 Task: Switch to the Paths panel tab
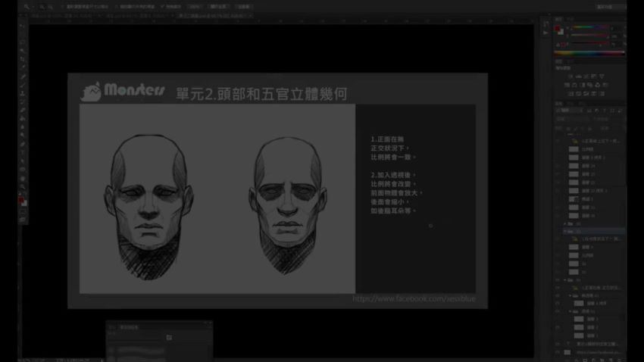[x=582, y=104]
